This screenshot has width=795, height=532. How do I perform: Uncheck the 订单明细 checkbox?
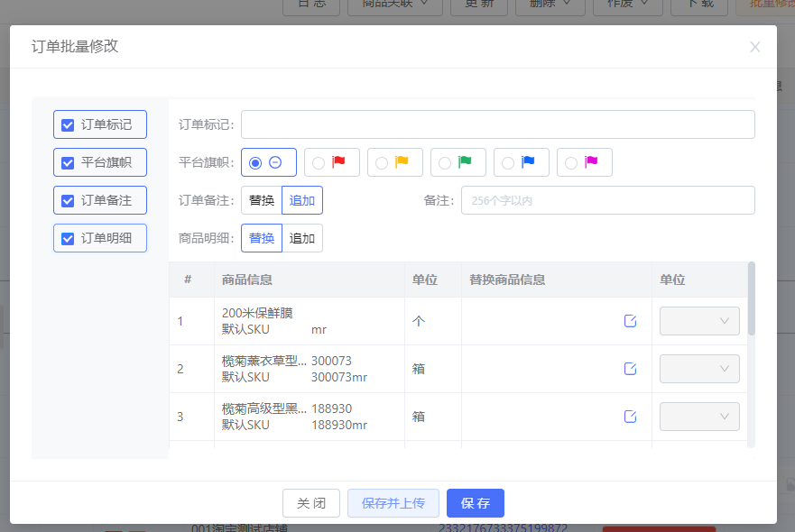[68, 239]
